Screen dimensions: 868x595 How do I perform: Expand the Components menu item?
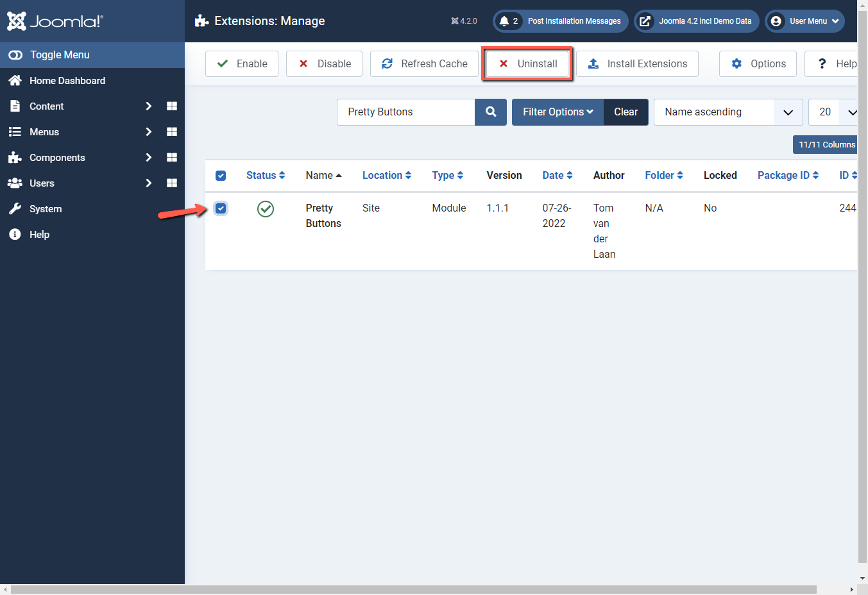click(x=57, y=157)
